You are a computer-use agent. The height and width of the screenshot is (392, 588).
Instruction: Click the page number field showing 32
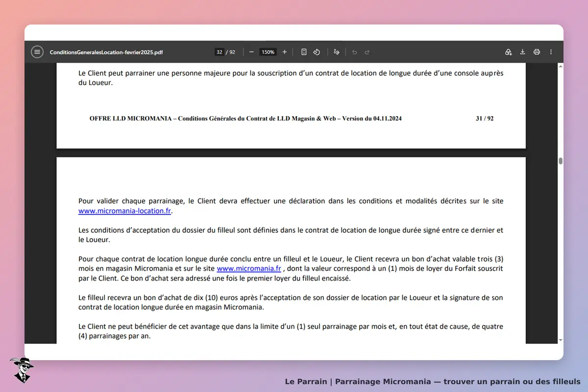point(219,52)
